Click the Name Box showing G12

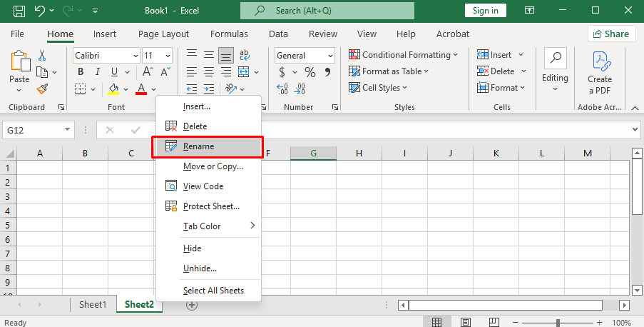pyautogui.click(x=33, y=130)
